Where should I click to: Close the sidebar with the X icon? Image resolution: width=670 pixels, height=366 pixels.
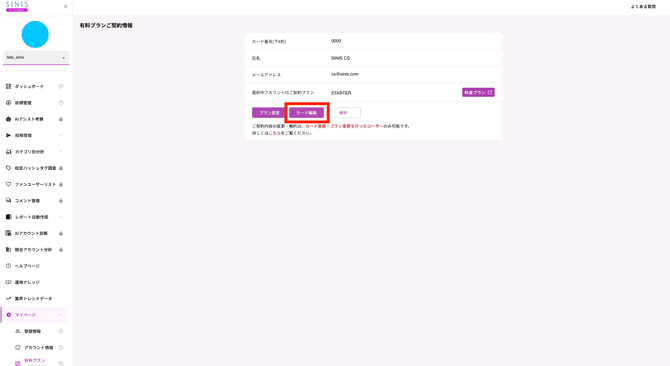pyautogui.click(x=65, y=6)
